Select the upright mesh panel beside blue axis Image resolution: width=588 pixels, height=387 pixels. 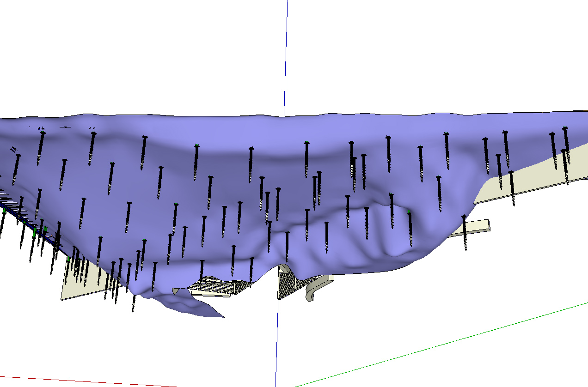[x=287, y=283]
